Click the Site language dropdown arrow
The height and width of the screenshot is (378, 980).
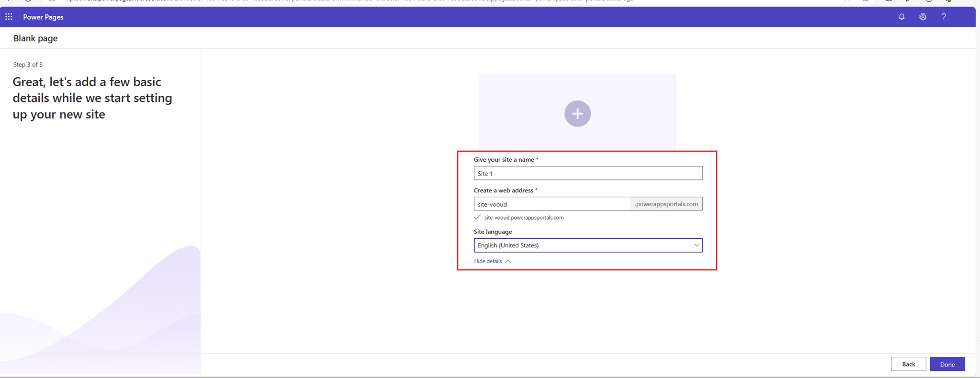696,245
